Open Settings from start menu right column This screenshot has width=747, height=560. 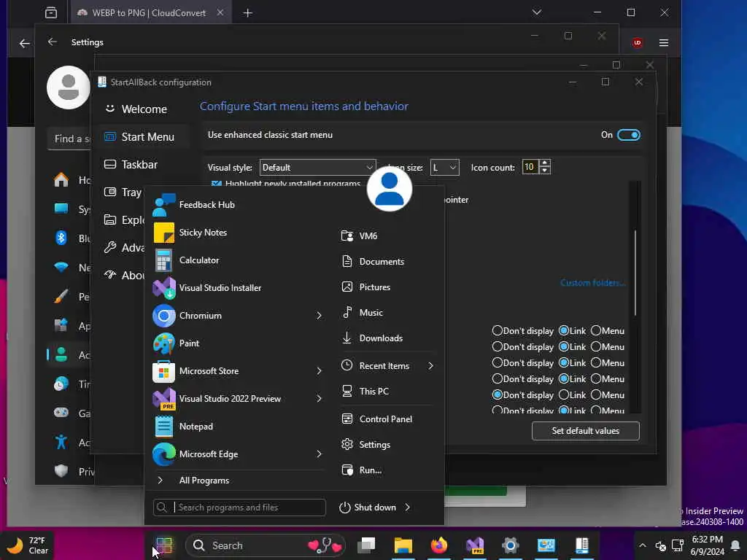[x=365, y=444]
